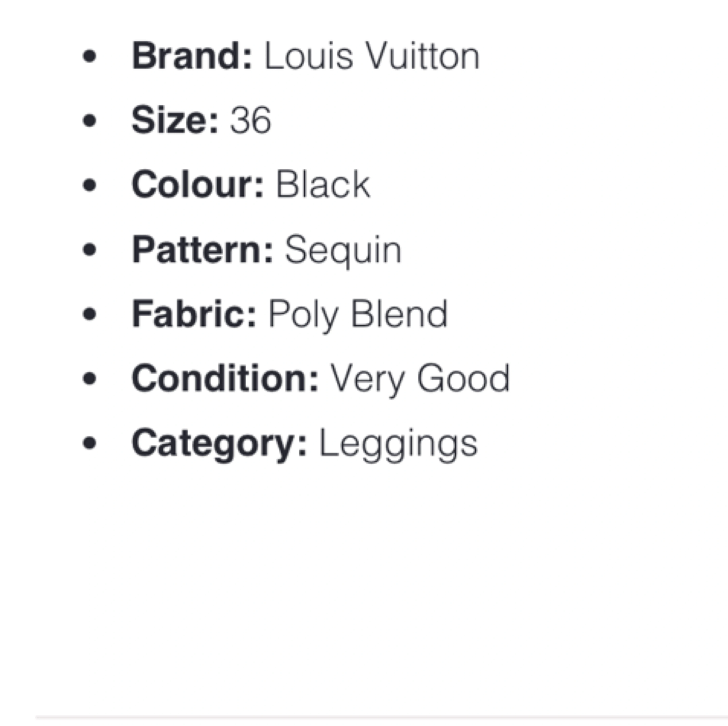Click the "Poly Blend" fabric value
The image size is (728, 726).
tap(358, 314)
